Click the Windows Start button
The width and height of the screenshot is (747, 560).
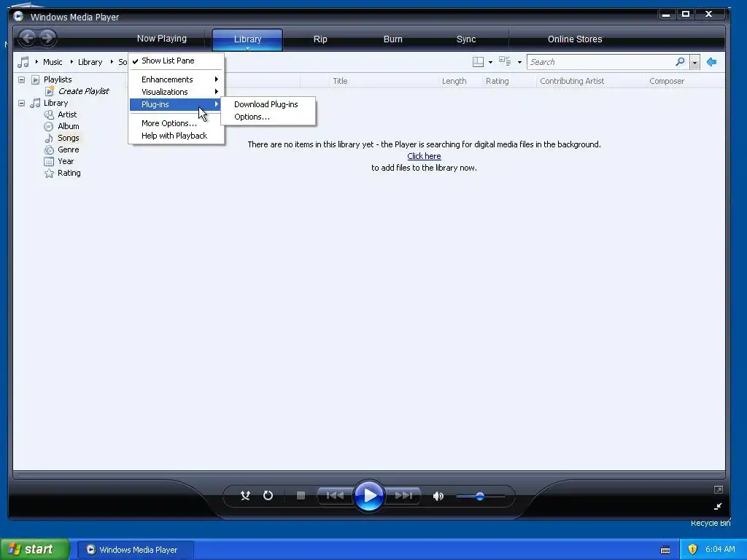click(34, 550)
